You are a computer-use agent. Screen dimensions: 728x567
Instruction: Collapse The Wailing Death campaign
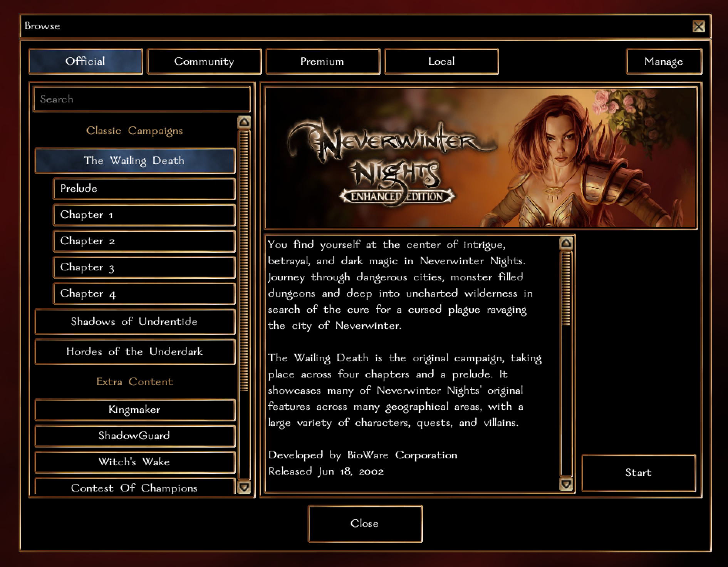pyautogui.click(x=135, y=161)
